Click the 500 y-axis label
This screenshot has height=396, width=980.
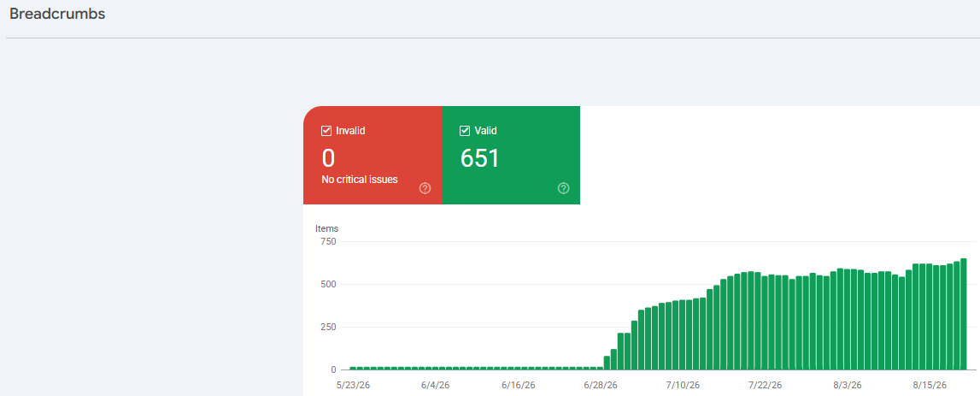(x=328, y=284)
